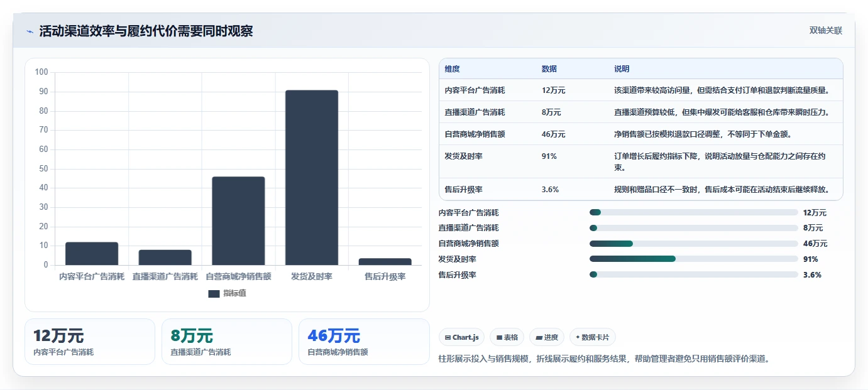Click the 发货及时率 chart bar
Image resolution: width=868 pixels, height=390 pixels.
[312, 178]
